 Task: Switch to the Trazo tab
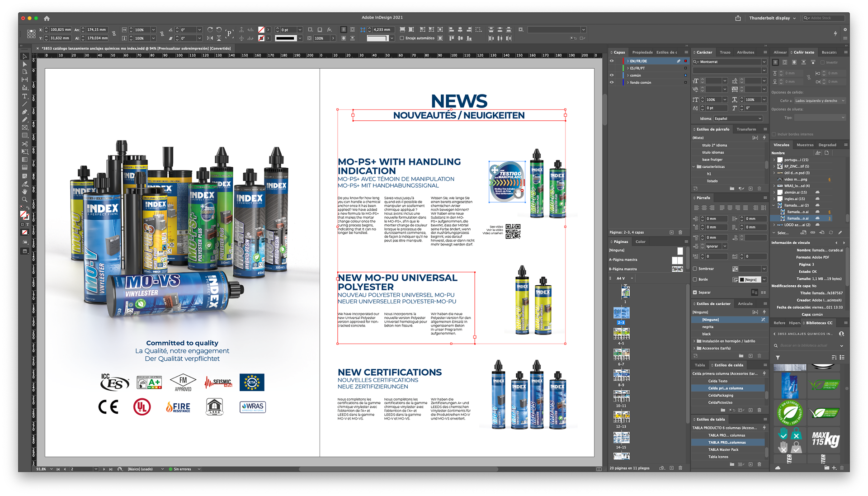pos(725,52)
